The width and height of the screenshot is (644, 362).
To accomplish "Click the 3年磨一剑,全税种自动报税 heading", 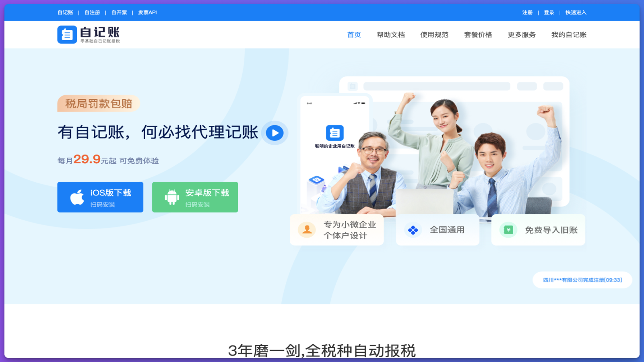I will (322, 351).
